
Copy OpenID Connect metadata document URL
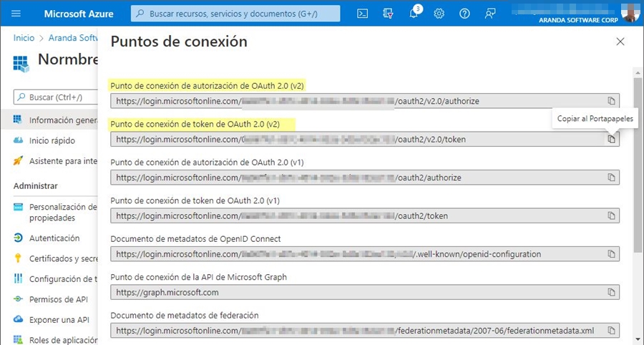point(612,254)
